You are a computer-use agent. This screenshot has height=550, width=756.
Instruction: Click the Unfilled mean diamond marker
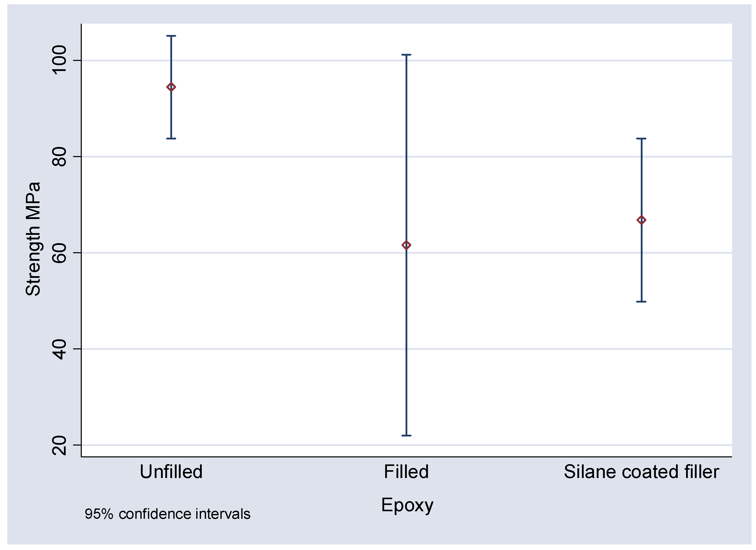(x=171, y=87)
